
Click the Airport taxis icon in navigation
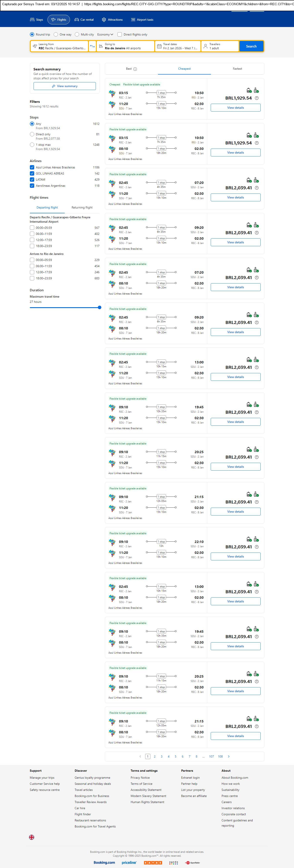133,20
